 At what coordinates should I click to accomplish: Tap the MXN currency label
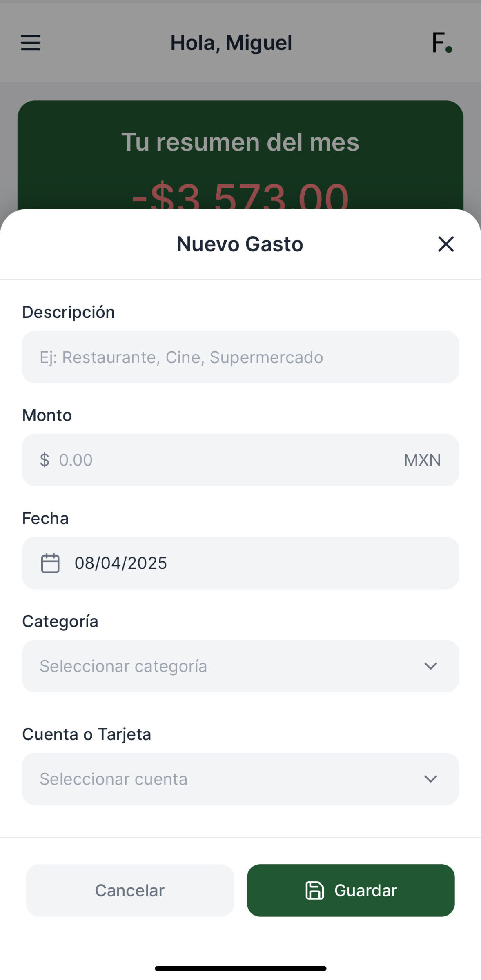422,460
